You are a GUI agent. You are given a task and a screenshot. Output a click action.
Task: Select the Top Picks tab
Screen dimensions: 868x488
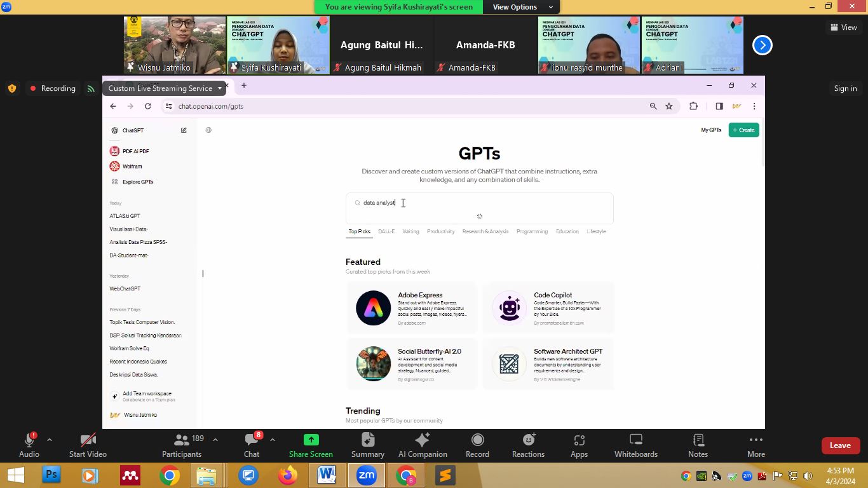(x=359, y=231)
